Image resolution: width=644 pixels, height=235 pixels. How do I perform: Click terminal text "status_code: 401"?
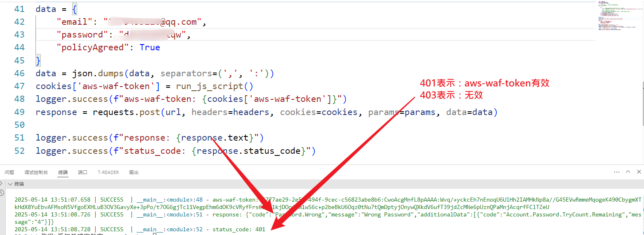(x=239, y=229)
